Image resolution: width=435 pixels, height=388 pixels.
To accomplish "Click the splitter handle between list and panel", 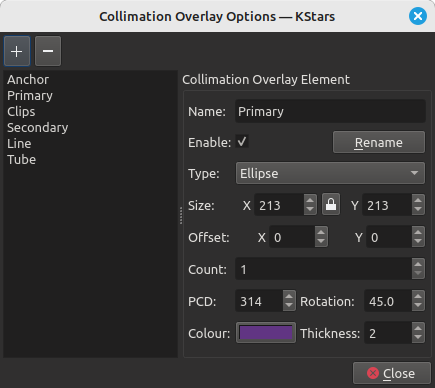I will [x=181, y=215].
